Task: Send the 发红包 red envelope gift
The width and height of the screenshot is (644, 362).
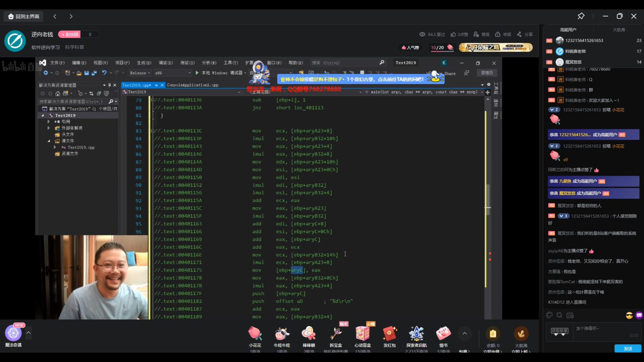Action: (389, 334)
